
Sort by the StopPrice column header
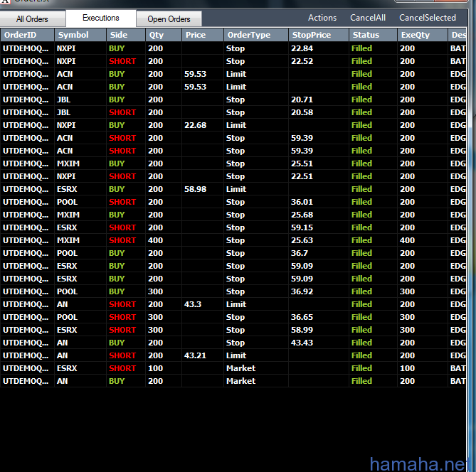[319, 35]
